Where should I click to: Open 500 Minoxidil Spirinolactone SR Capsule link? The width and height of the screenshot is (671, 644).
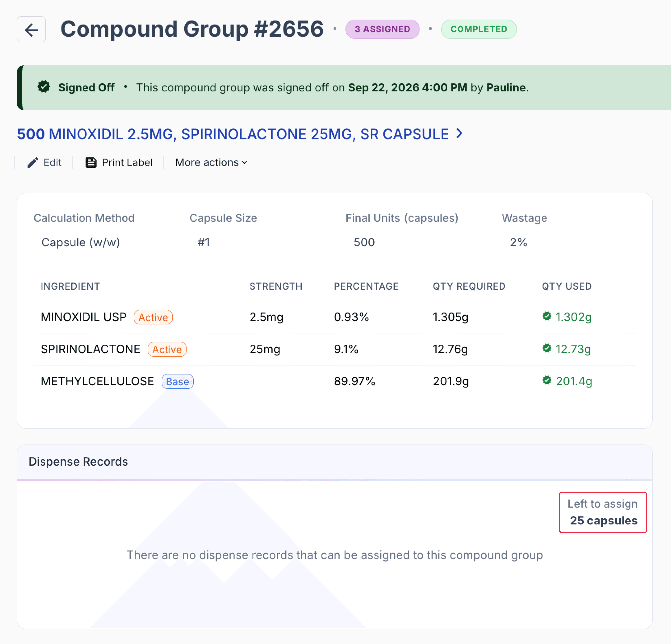coord(240,134)
